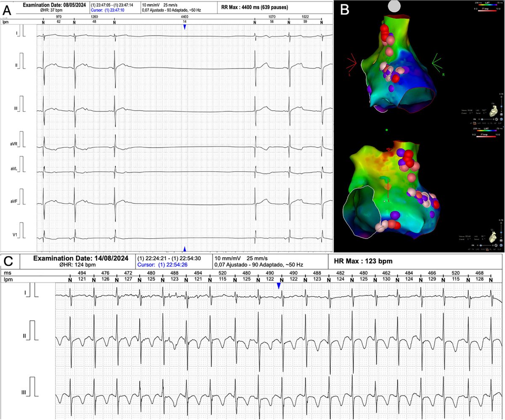Click the lower map's horizontal slider handle
The height and width of the screenshot is (420, 505).
[x=481, y=245]
